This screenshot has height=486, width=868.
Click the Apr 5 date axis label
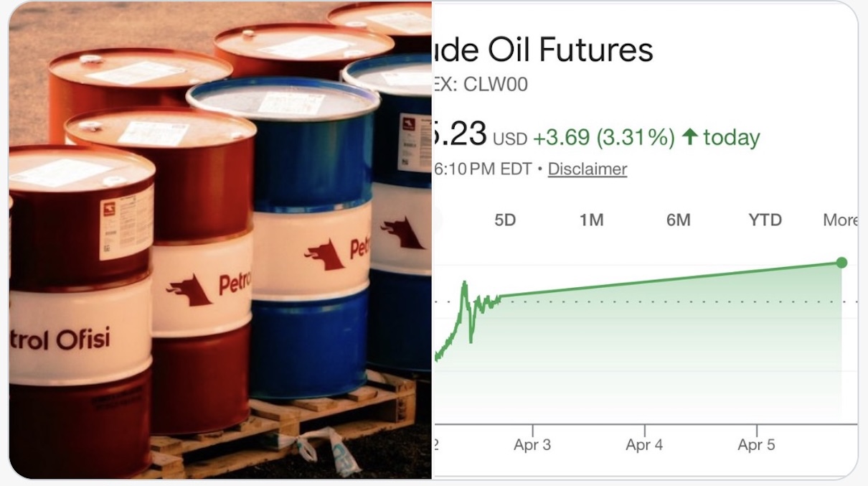click(756, 445)
